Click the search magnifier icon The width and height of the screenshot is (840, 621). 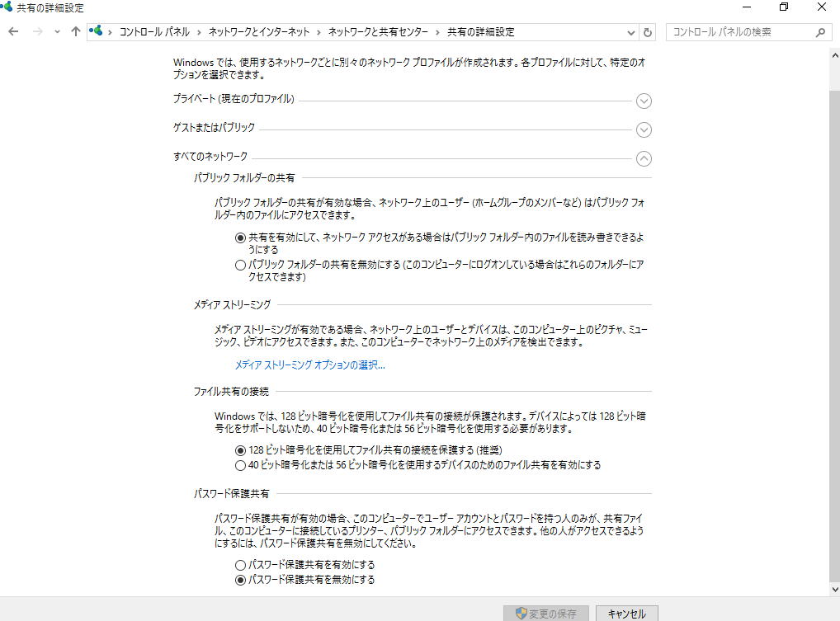pyautogui.click(x=820, y=32)
